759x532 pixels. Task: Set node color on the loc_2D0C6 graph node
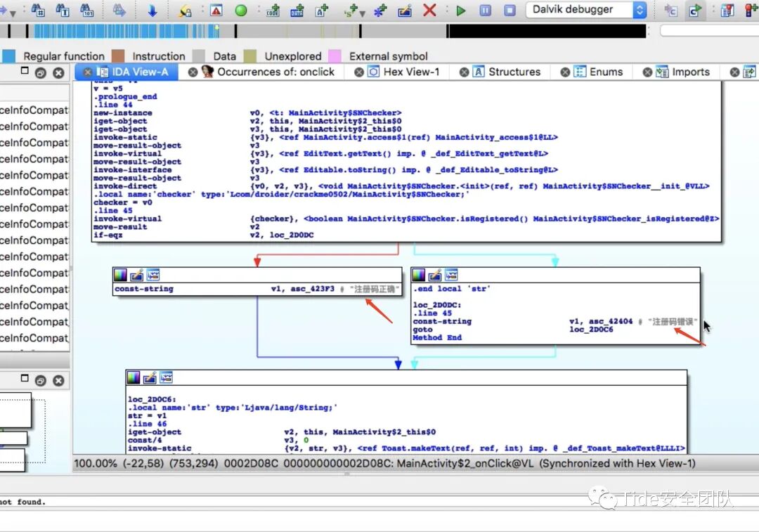point(134,377)
